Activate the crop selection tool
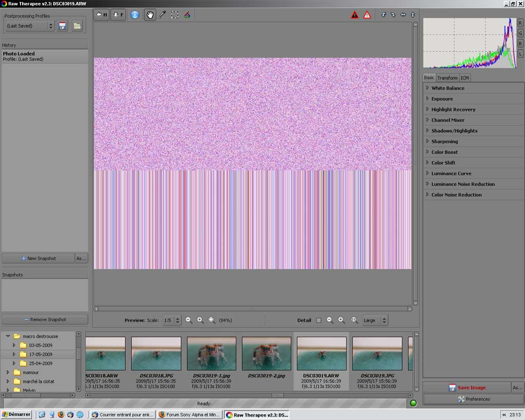The height and width of the screenshot is (420, 525). point(174,15)
